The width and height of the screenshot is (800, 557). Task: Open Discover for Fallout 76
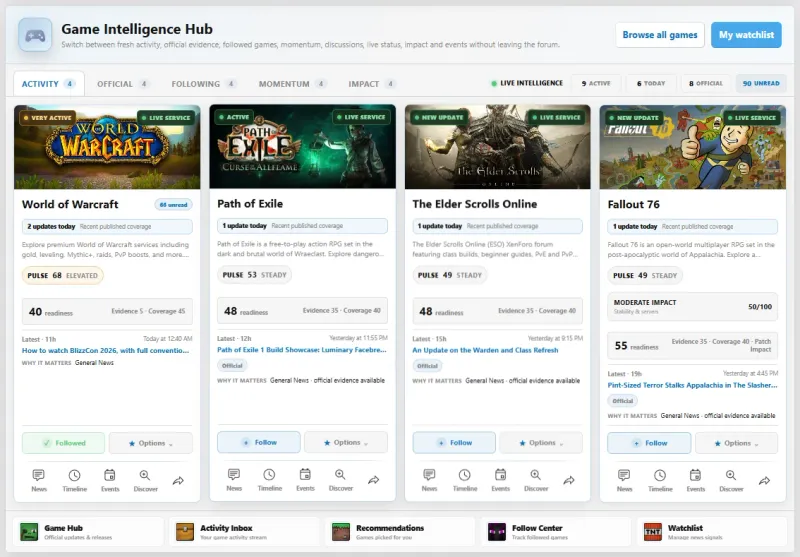731,480
